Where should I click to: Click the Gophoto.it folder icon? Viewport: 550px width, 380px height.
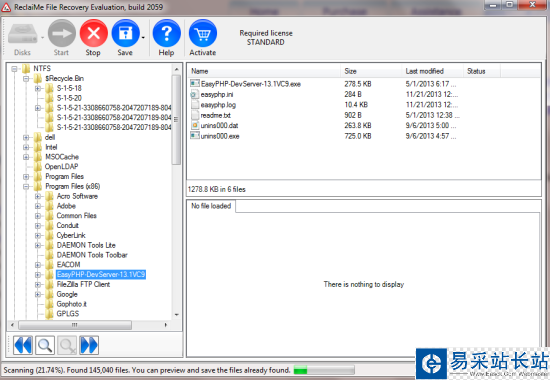[x=49, y=304]
